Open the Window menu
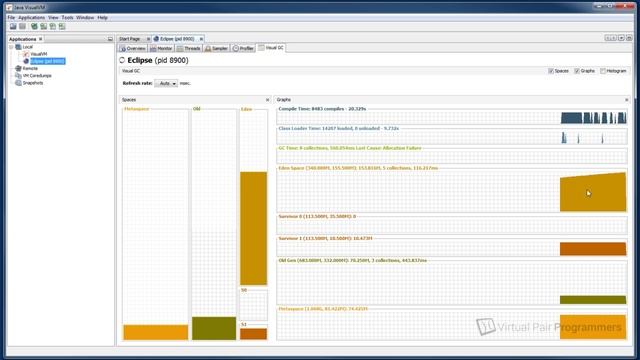The image size is (640, 360). (x=85, y=18)
